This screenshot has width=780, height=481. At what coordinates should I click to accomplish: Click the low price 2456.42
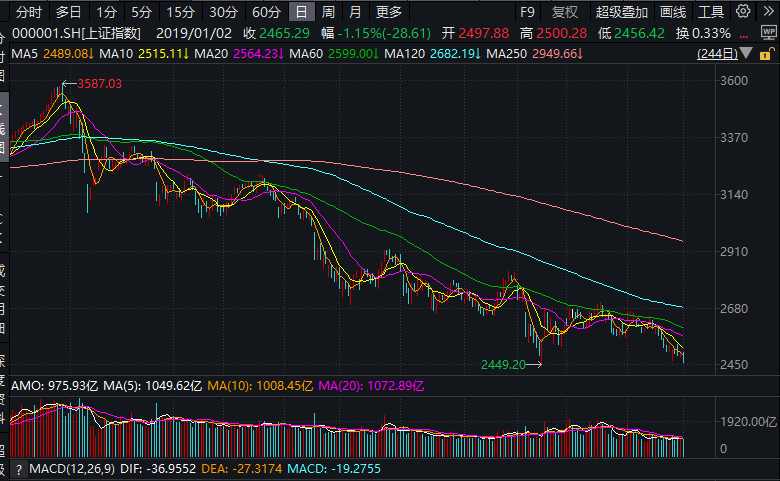(639, 33)
